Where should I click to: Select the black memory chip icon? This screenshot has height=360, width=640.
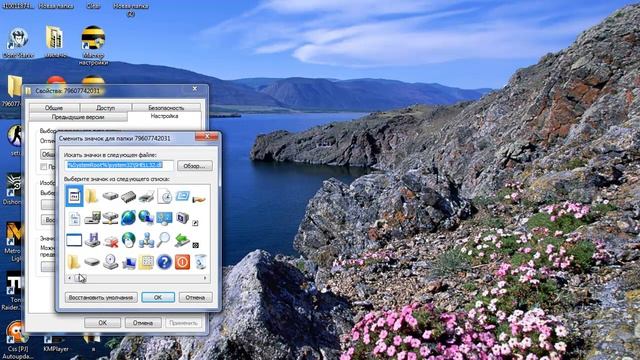(x=128, y=197)
